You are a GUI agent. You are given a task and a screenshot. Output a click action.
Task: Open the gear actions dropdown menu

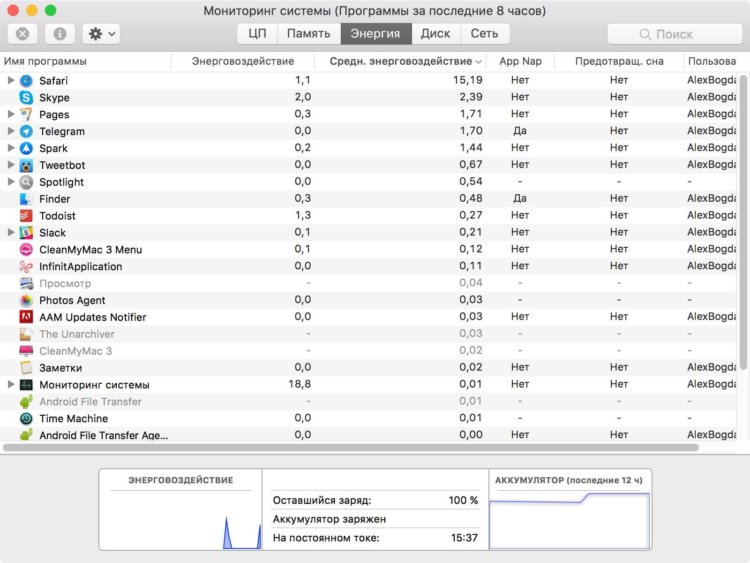pyautogui.click(x=101, y=34)
